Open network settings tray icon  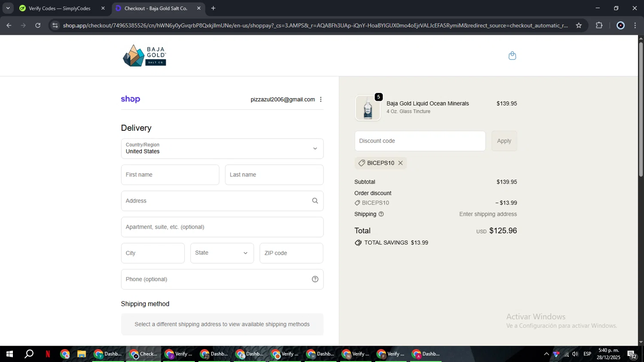[566, 354]
